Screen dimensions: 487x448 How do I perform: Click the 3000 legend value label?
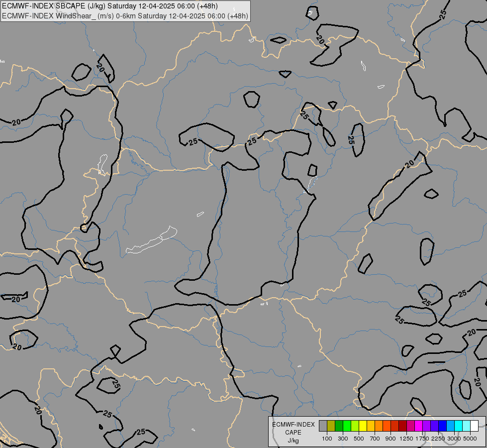pos(454,439)
